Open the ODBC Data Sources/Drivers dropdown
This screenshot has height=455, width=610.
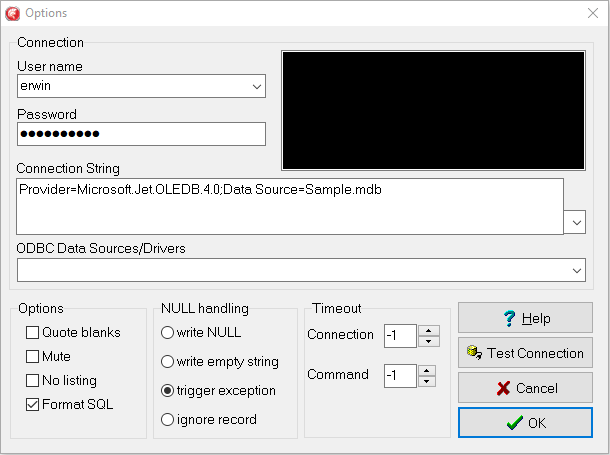[576, 270]
